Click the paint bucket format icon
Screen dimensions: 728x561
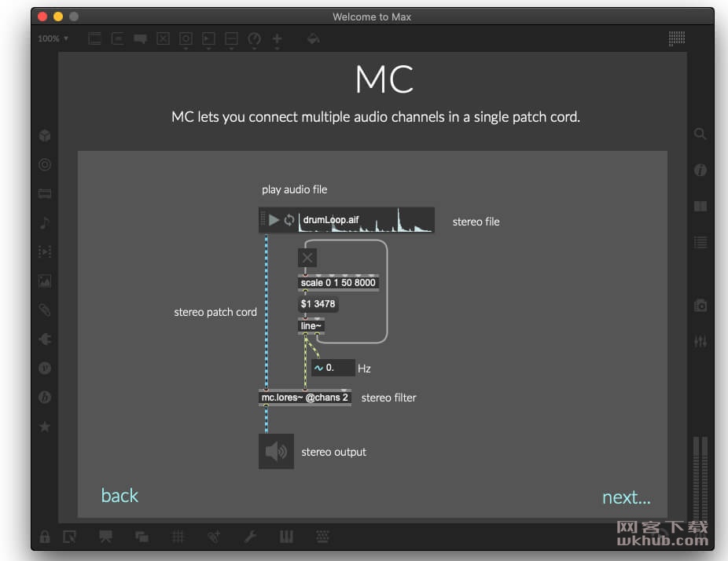(314, 38)
